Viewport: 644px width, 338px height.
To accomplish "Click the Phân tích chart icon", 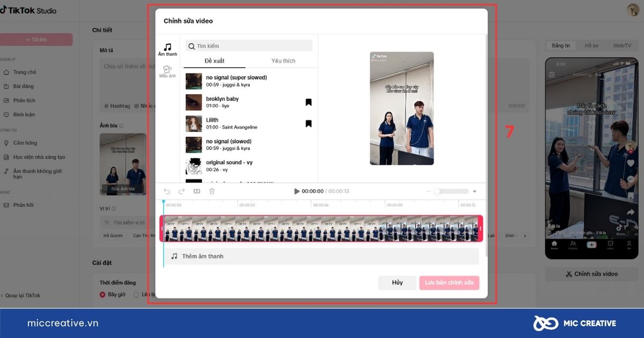I will [6, 100].
